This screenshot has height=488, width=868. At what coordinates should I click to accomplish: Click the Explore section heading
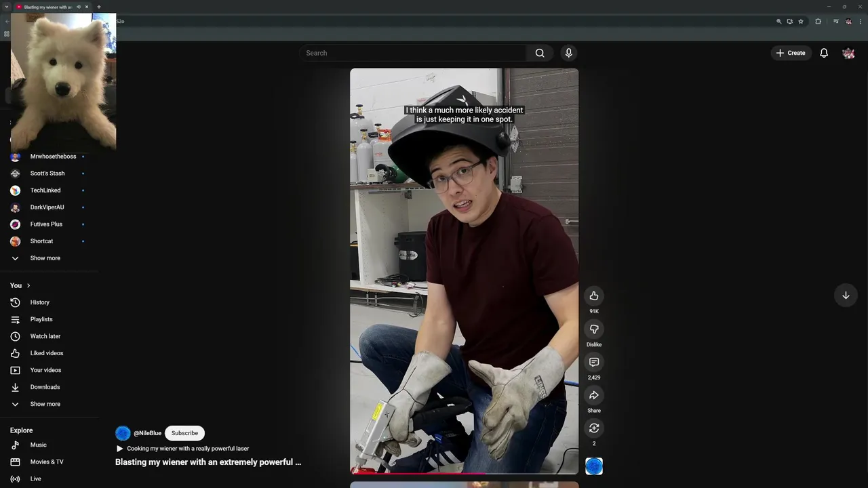coord(21,430)
